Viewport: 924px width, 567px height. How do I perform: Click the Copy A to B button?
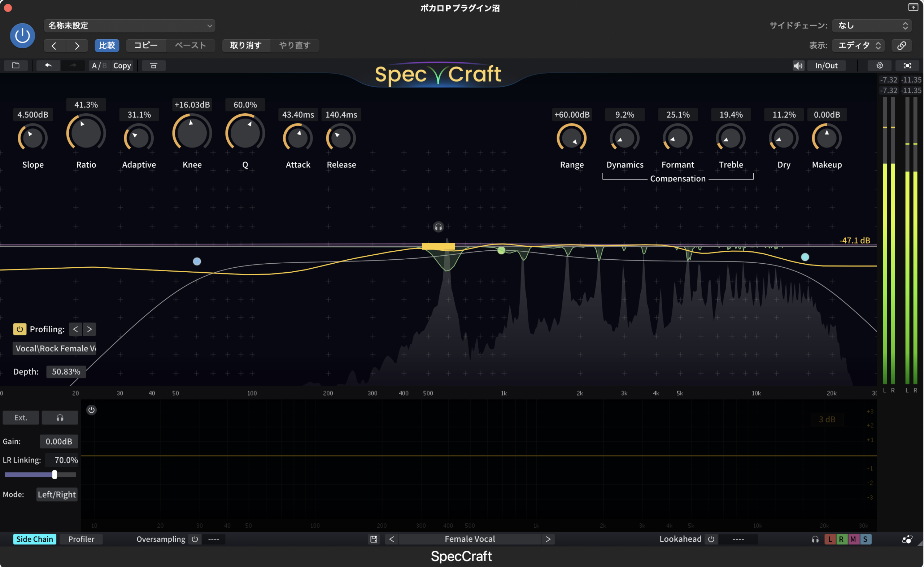(x=122, y=66)
